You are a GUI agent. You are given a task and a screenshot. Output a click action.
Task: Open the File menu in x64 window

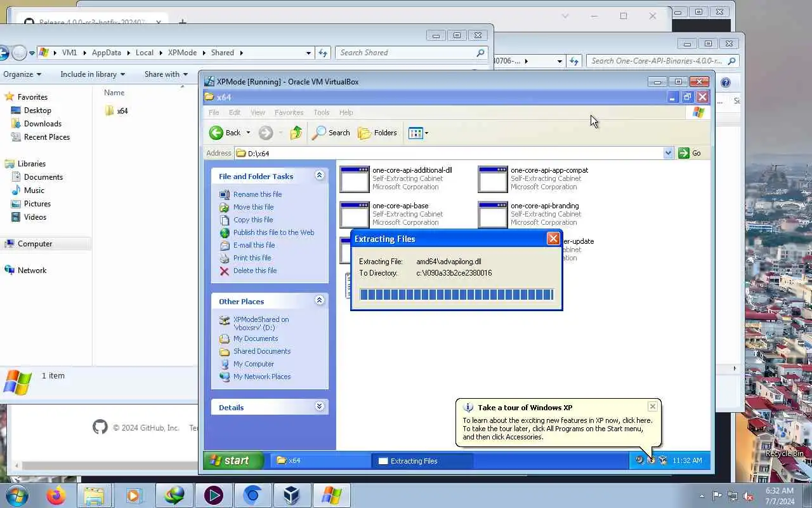tap(214, 112)
